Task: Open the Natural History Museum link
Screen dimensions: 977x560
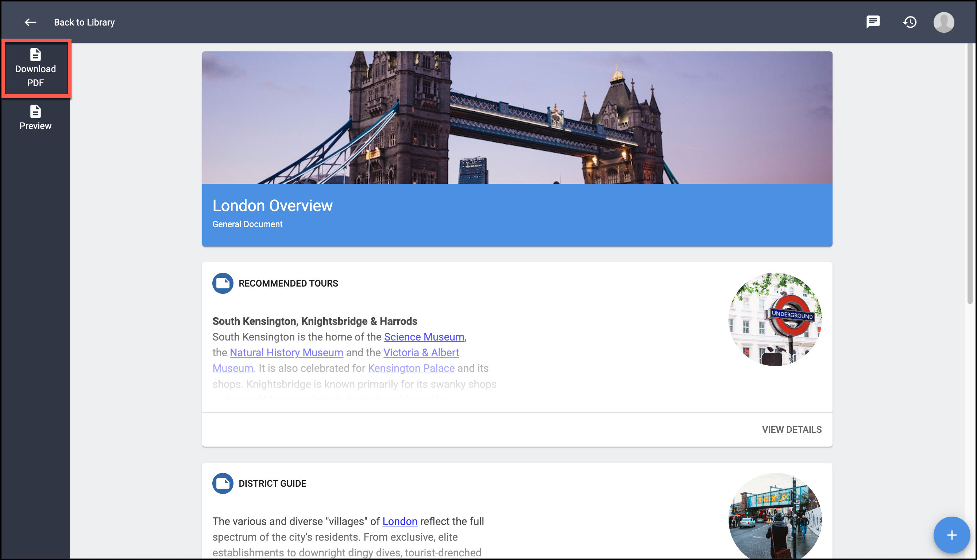Action: (286, 353)
